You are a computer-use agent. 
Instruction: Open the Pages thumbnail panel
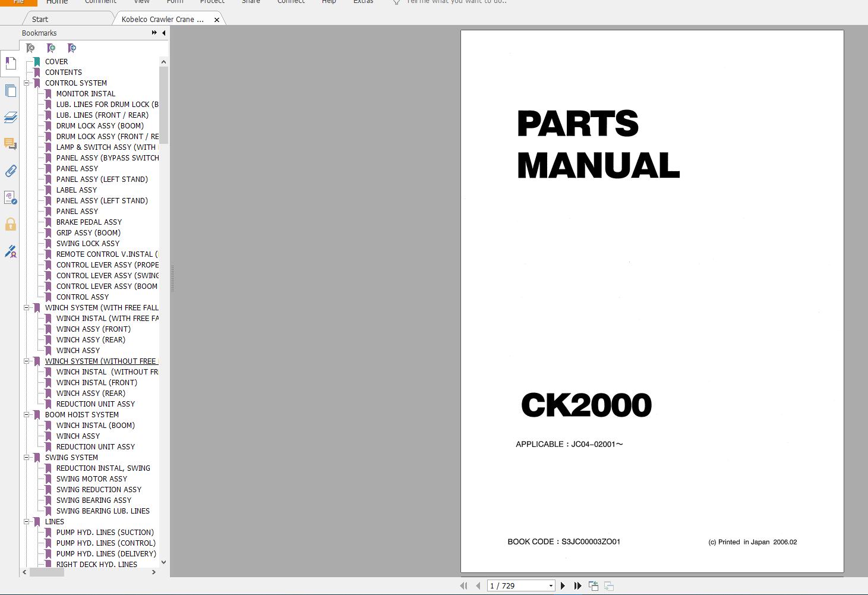coord(10,90)
